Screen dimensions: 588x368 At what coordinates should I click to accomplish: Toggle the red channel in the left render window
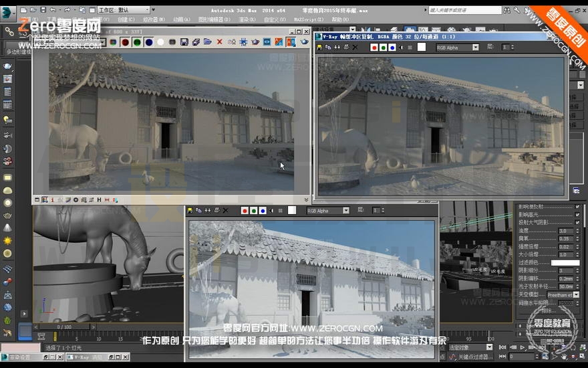(x=125, y=42)
